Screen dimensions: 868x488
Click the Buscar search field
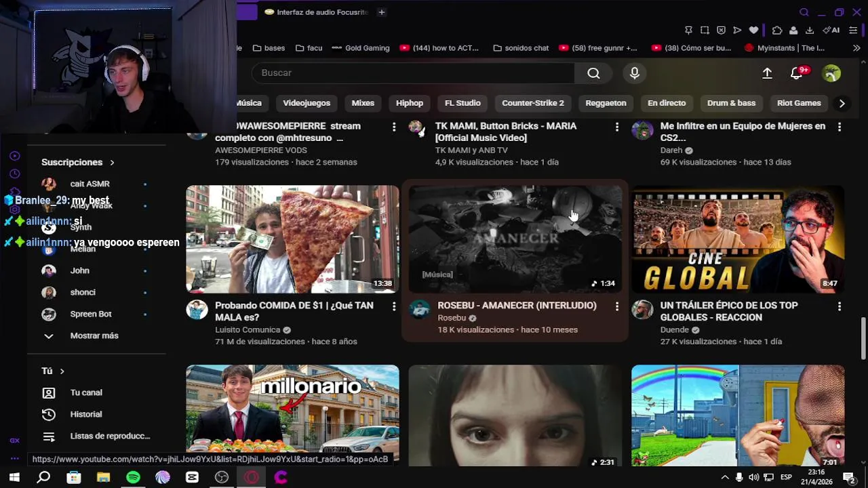click(x=413, y=73)
